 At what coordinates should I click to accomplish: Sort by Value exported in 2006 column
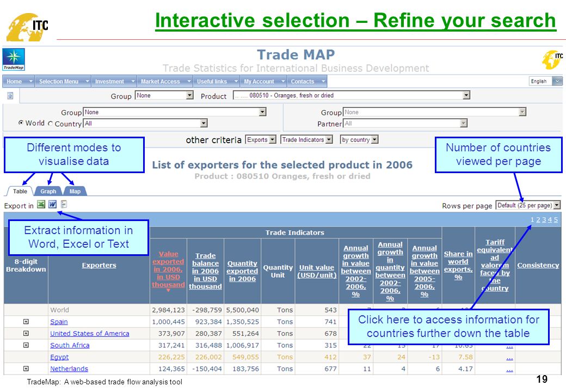168,269
